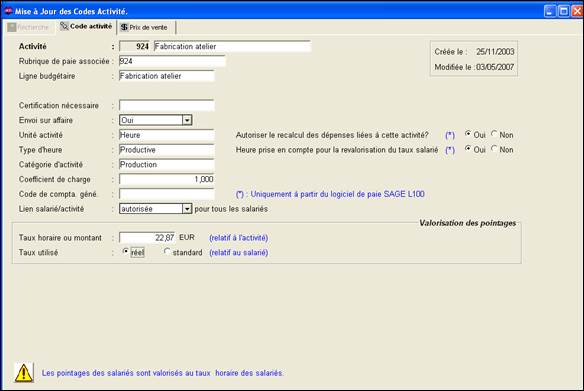Click the pour tous les salariés text
This screenshot has height=391, width=584.
tap(231, 209)
